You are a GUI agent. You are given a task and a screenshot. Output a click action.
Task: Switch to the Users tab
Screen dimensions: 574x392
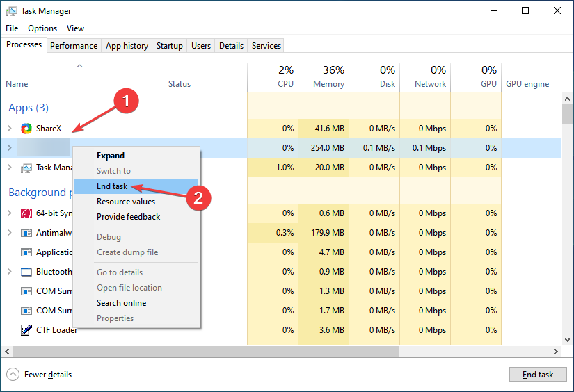tap(201, 46)
